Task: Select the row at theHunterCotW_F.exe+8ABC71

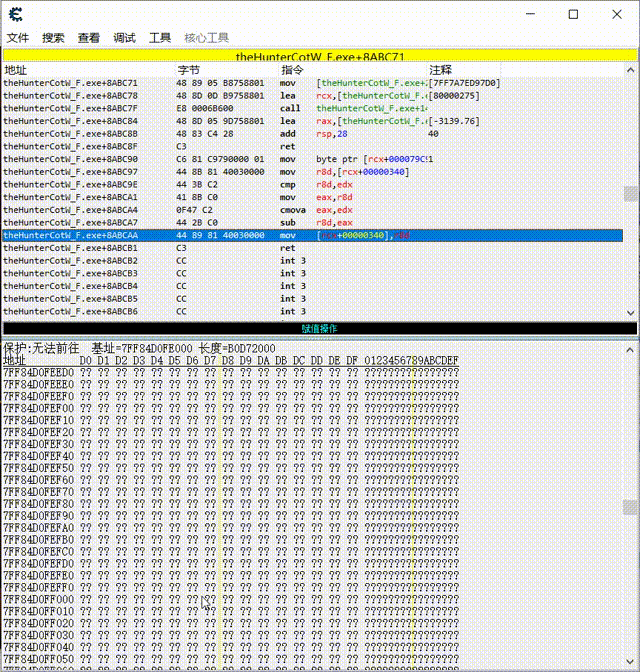Action: click(x=312, y=83)
